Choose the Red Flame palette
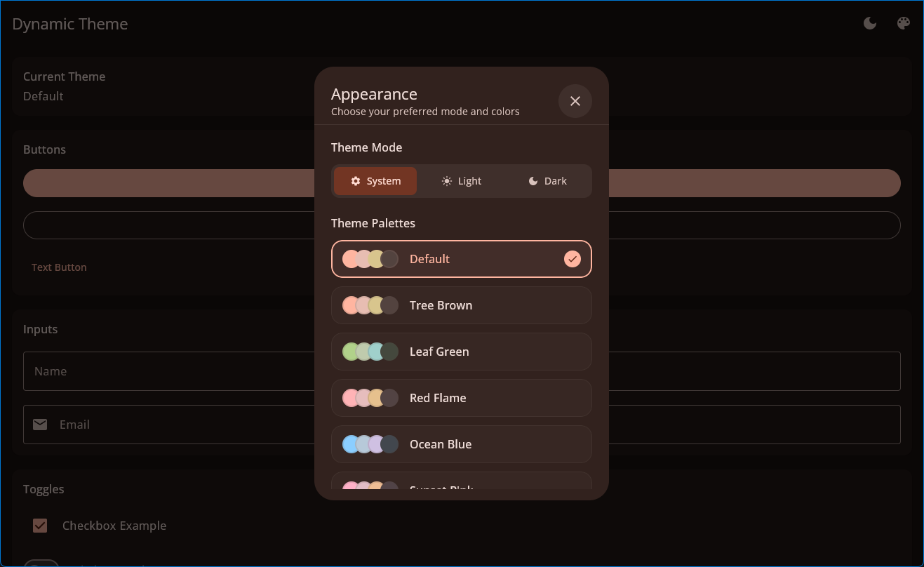 tap(462, 398)
